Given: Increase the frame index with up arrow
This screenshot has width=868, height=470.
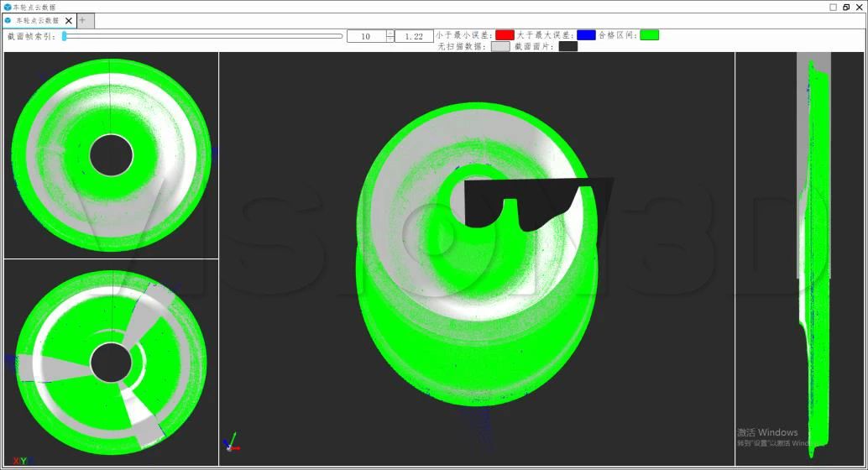Looking at the screenshot, I should click(x=390, y=34).
